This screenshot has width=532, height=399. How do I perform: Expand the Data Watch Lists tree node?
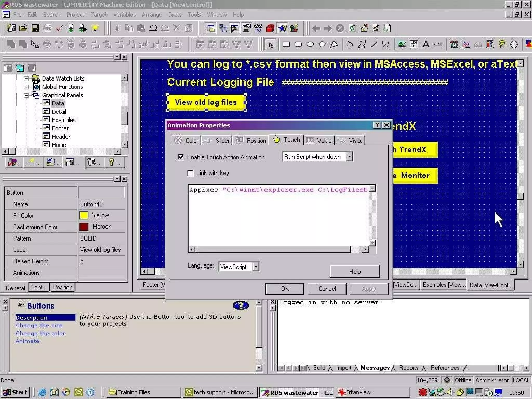point(26,78)
